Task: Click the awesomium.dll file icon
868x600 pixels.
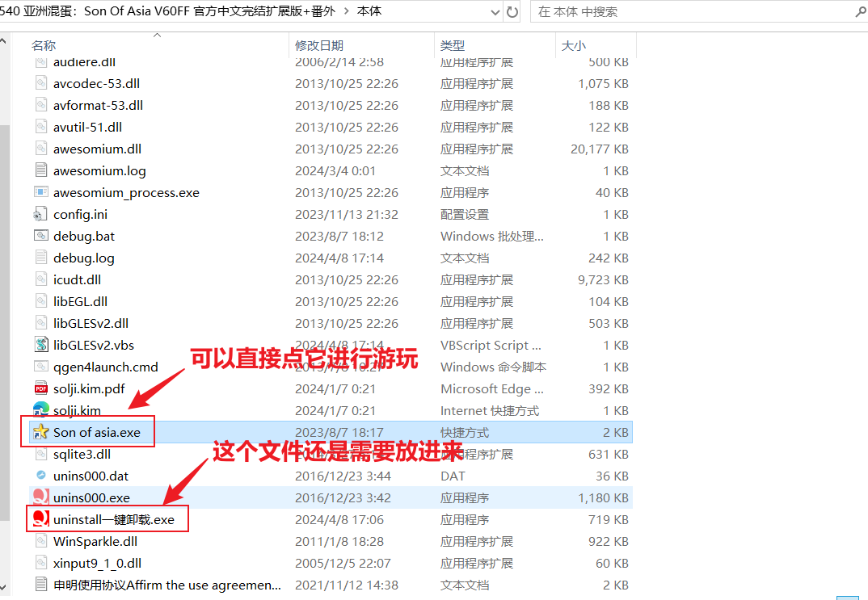Action: tap(41, 149)
